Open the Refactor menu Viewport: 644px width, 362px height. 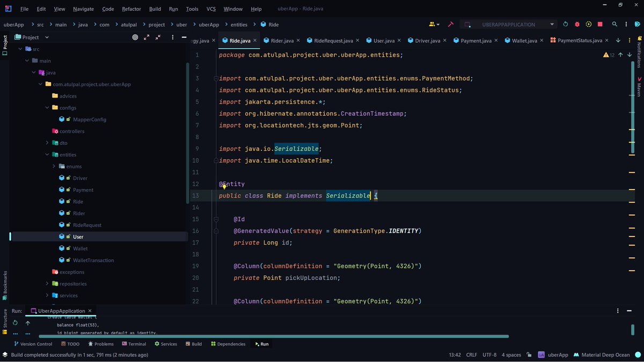pos(131,9)
